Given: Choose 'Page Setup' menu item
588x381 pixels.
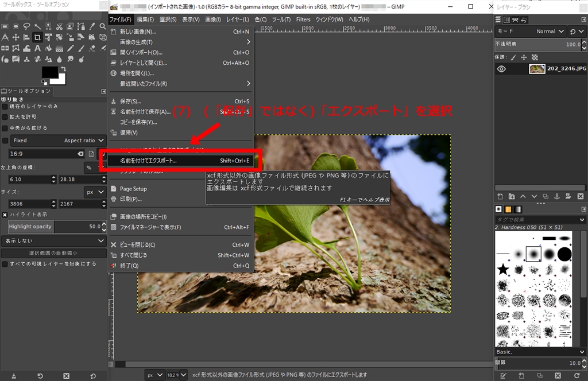Looking at the screenshot, I should point(181,189).
